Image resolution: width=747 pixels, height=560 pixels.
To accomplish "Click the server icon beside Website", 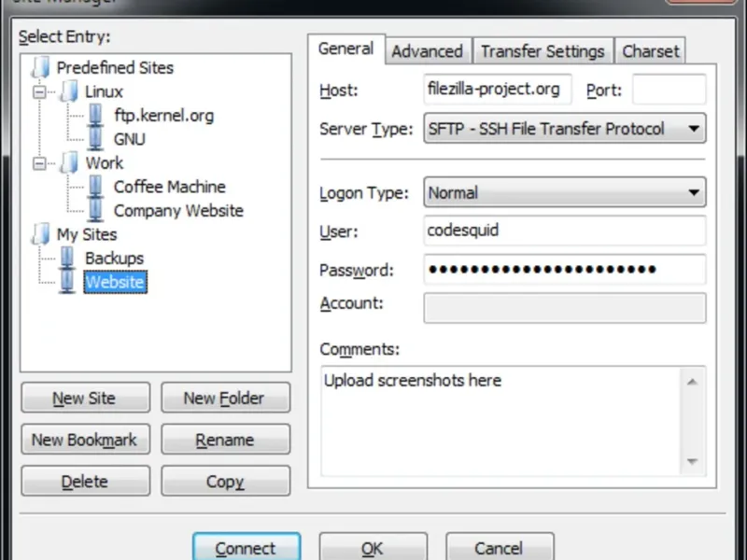I will [67, 282].
